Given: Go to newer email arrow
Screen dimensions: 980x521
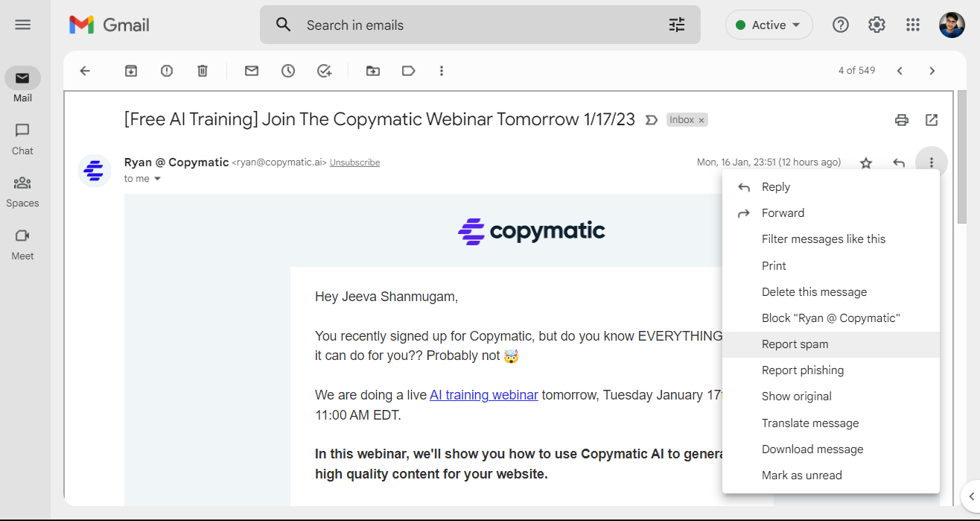Looking at the screenshot, I should point(900,71).
